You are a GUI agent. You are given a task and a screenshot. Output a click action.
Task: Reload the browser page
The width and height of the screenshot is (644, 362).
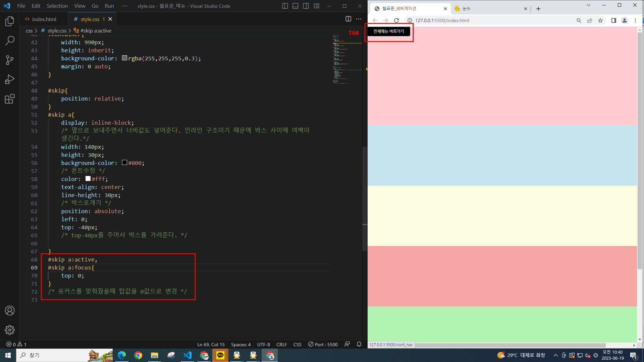396,20
